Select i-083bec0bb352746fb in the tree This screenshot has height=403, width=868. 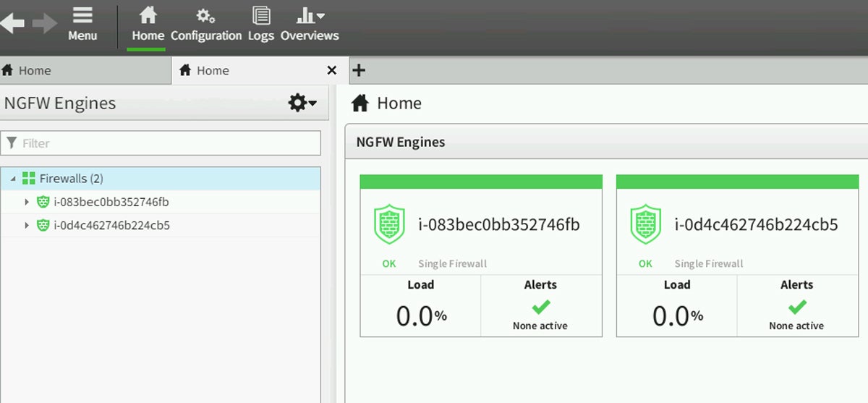pyautogui.click(x=111, y=202)
